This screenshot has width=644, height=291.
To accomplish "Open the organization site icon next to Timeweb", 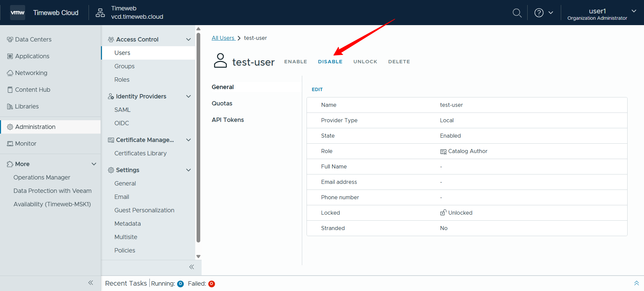I will point(100,13).
